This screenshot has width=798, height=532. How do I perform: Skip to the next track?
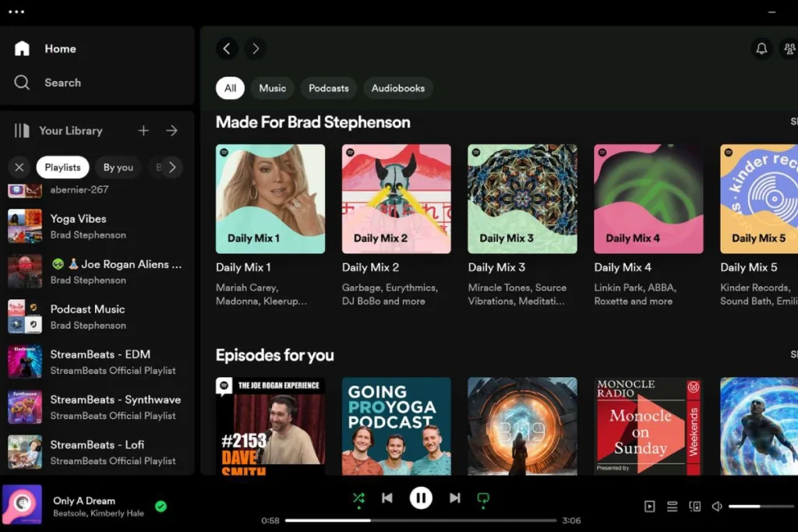tap(455, 498)
